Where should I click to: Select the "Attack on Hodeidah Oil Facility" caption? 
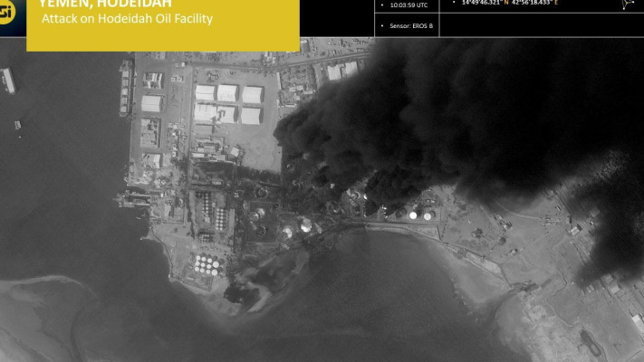[128, 19]
